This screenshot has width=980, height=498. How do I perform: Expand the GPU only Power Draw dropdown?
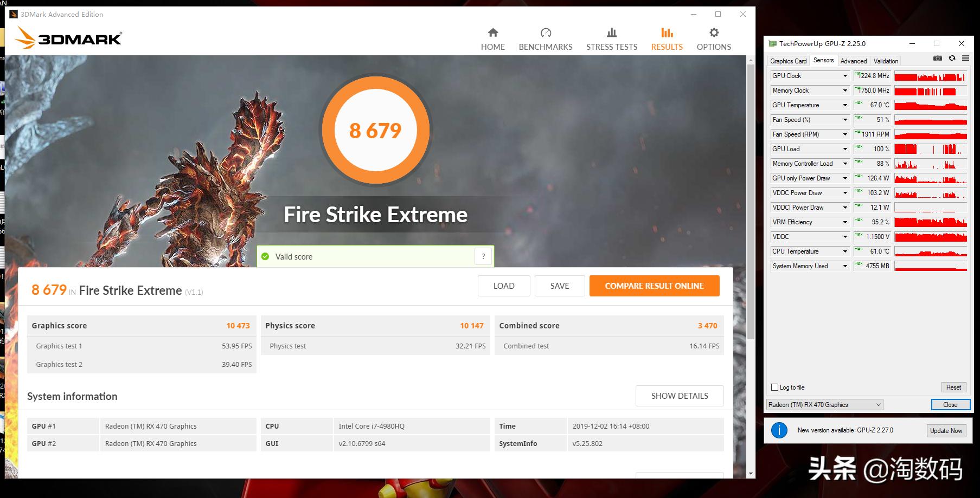845,178
